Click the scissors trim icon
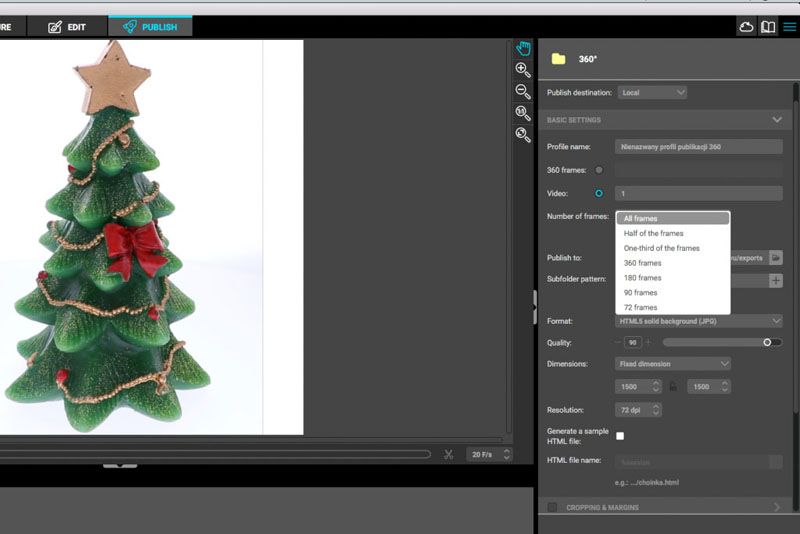This screenshot has height=534, width=800. [x=449, y=454]
